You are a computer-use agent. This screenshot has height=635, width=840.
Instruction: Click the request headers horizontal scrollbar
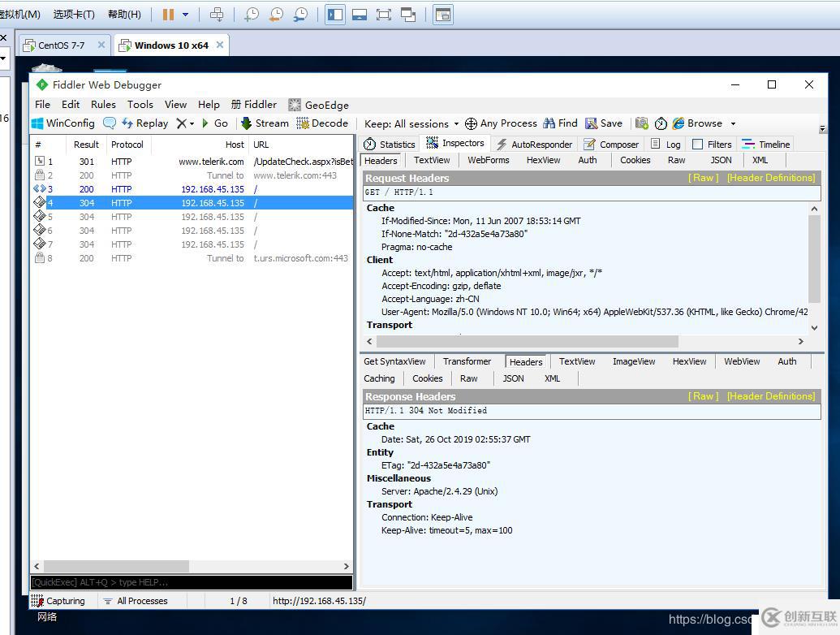[x=528, y=341]
